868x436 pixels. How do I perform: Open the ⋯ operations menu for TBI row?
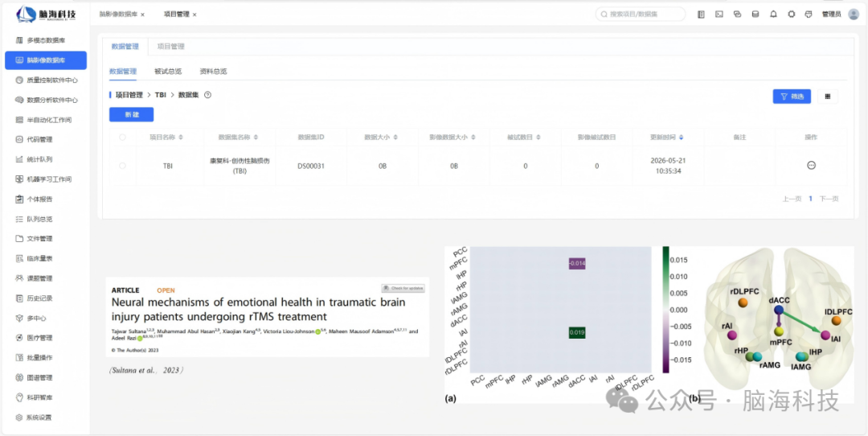point(811,165)
